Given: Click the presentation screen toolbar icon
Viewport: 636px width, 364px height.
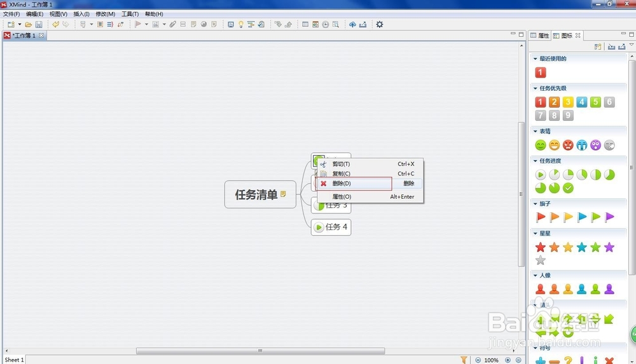Looking at the screenshot, I should pyautogui.click(x=231, y=24).
